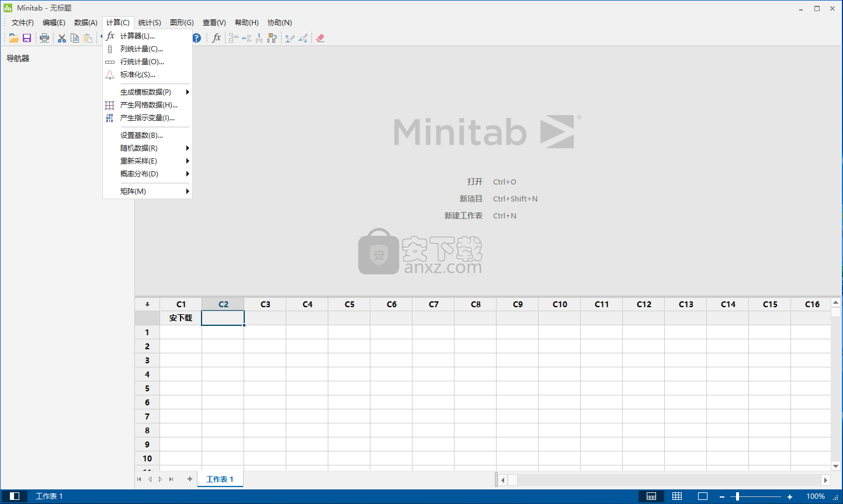Choose 产生指示变量(I)... item

pos(147,118)
